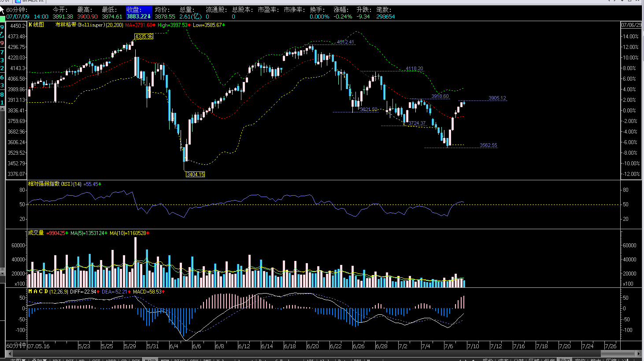Click the 4312.41 price marker

click(x=345, y=42)
